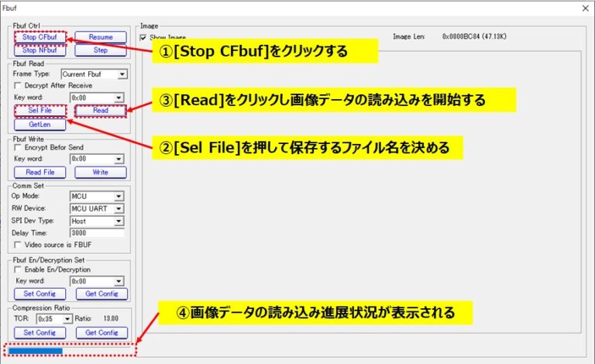Check Encrypt Befor Send option

[19, 147]
